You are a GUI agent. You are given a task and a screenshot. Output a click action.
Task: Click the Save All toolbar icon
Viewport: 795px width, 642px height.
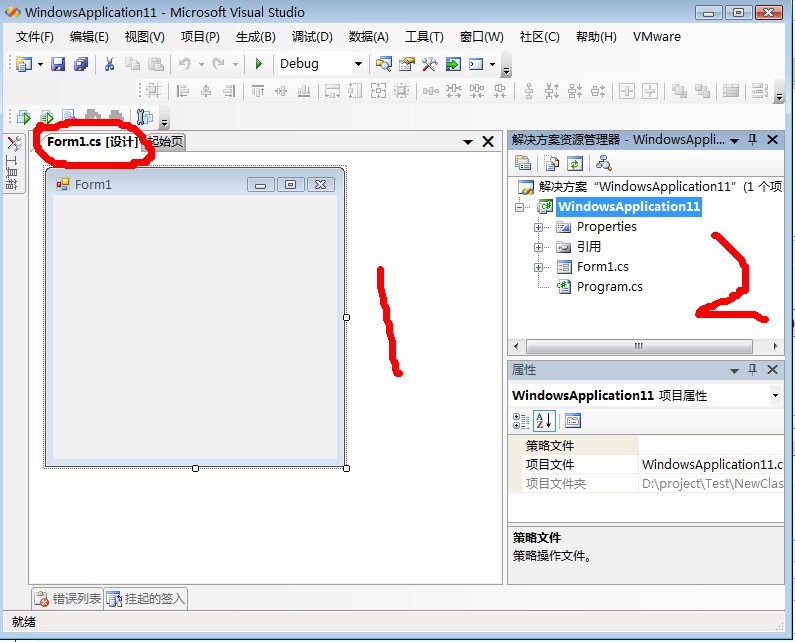[80, 64]
